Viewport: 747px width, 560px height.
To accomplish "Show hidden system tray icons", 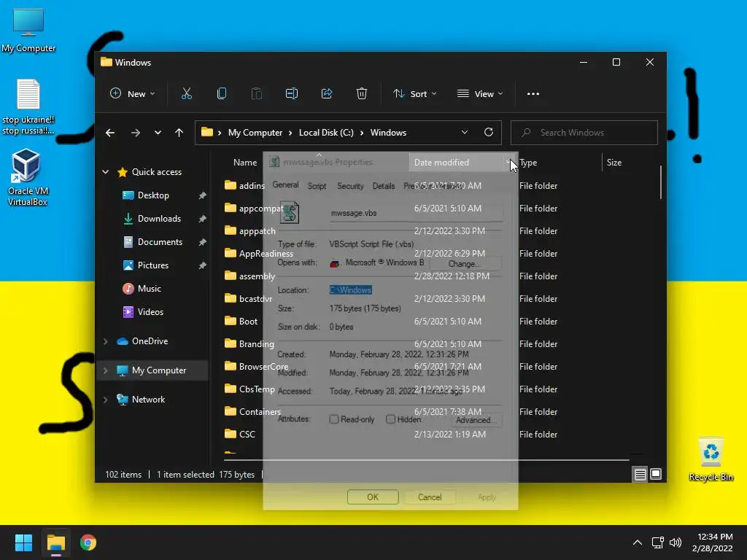I will click(637, 542).
